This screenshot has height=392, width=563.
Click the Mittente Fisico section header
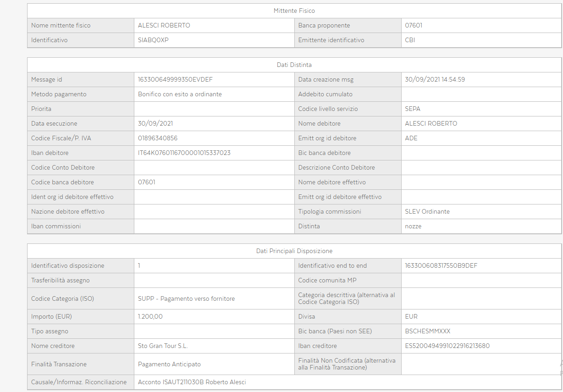[x=294, y=11]
